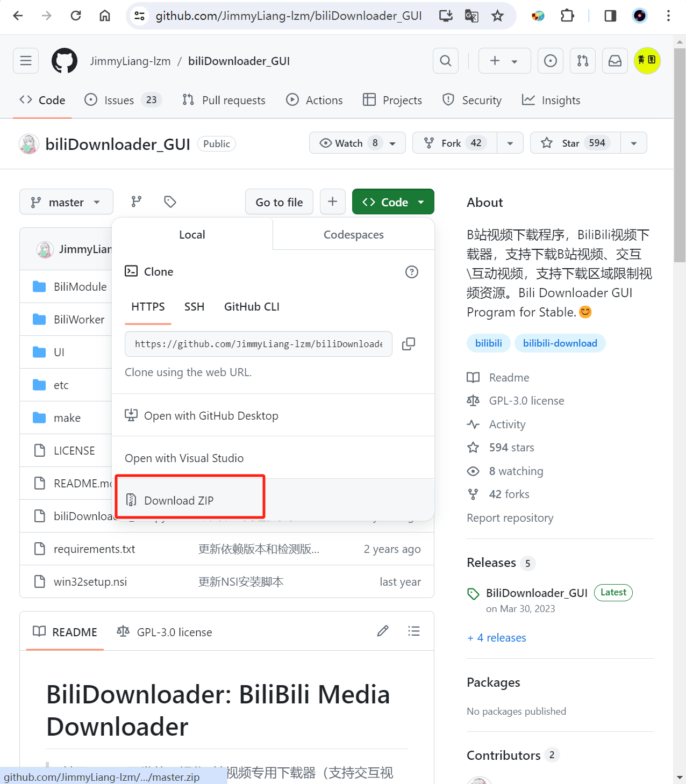Open the + 4 releases link
This screenshot has height=784, width=686.
click(497, 637)
